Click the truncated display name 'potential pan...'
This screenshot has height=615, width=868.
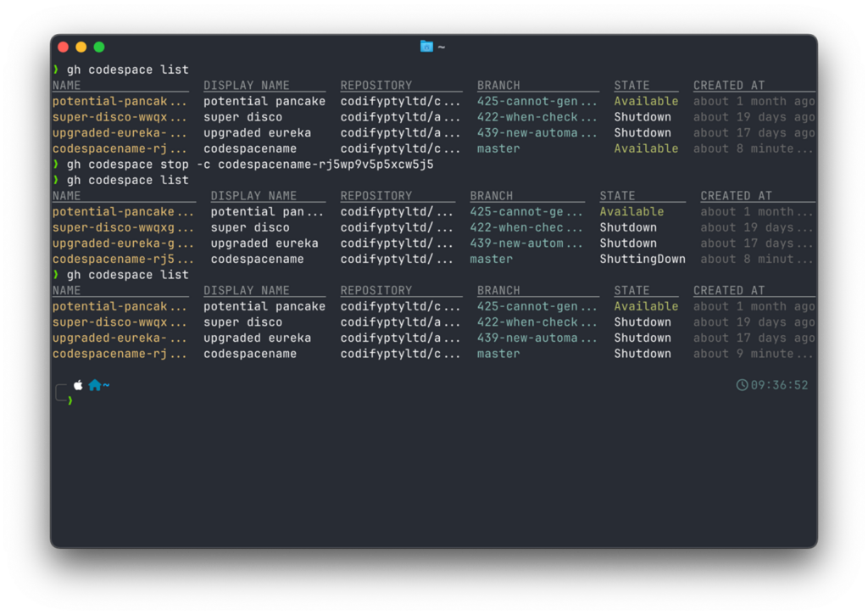(267, 212)
